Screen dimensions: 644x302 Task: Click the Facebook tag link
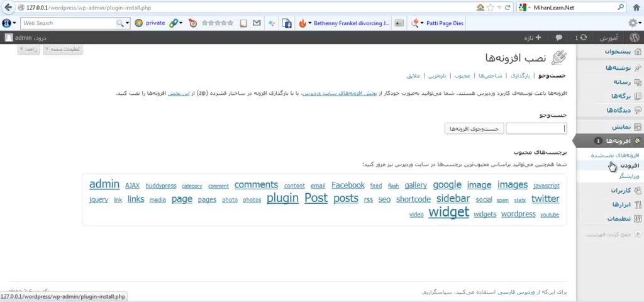348,186
